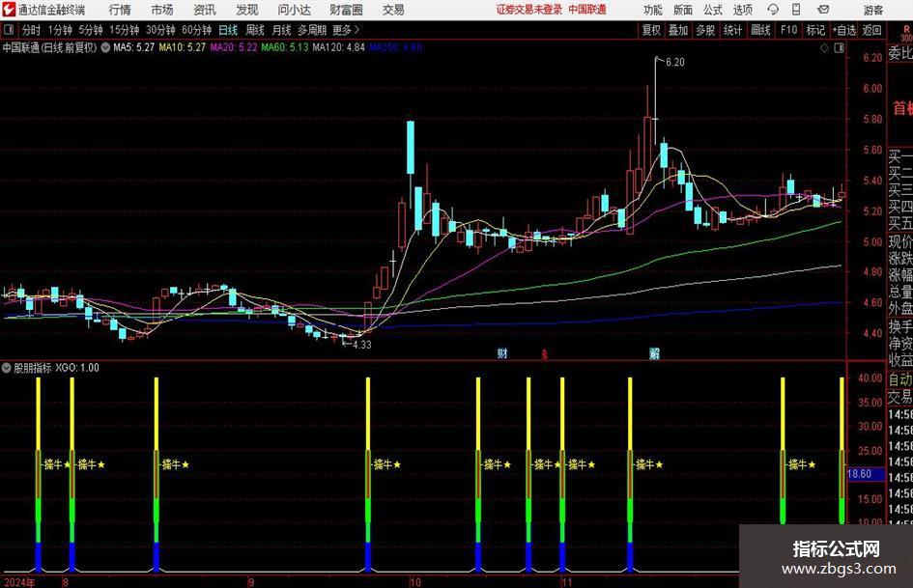Open the 财富圈 menu
The image size is (913, 588).
coord(346,10)
